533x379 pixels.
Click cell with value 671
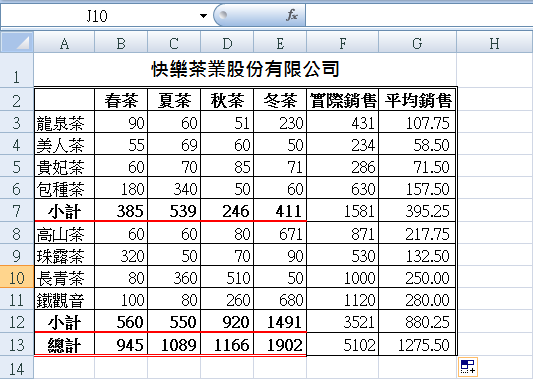click(x=280, y=233)
